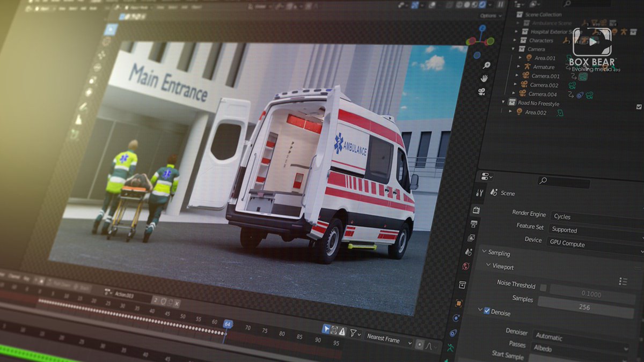Click the search magnifier in the Properties panel

pyautogui.click(x=543, y=180)
